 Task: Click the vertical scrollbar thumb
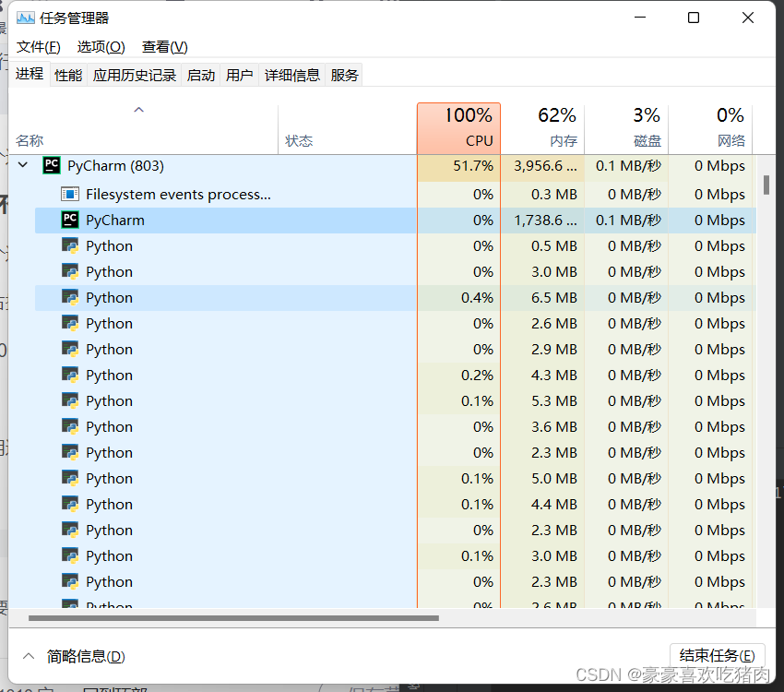(766, 185)
